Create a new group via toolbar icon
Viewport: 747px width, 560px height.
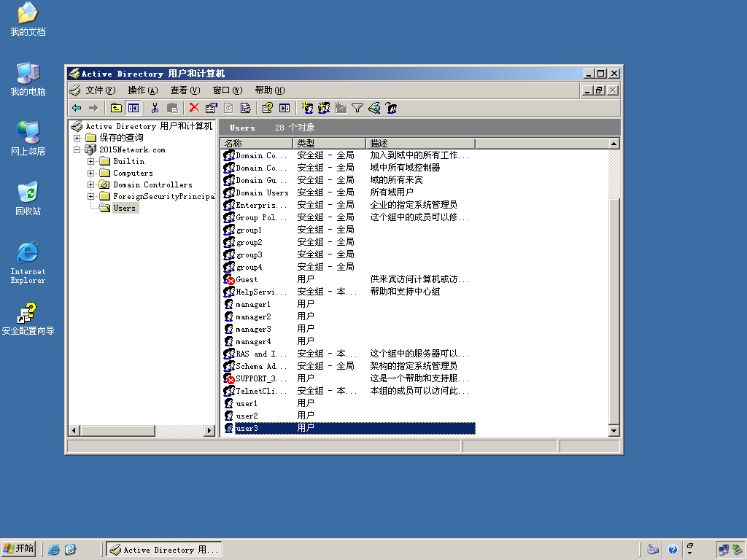pos(324,108)
